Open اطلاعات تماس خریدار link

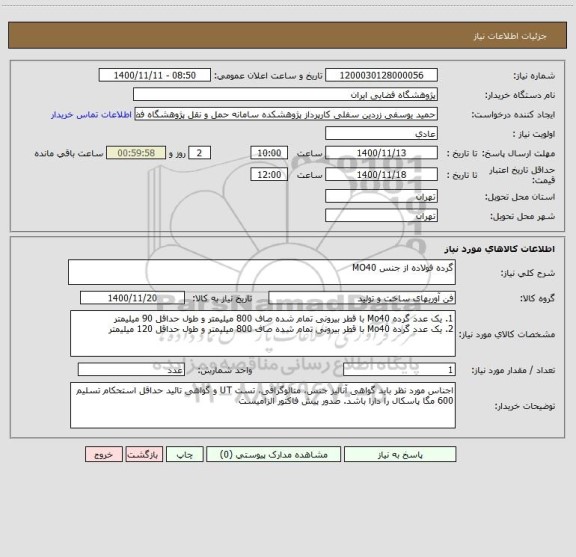91,115
